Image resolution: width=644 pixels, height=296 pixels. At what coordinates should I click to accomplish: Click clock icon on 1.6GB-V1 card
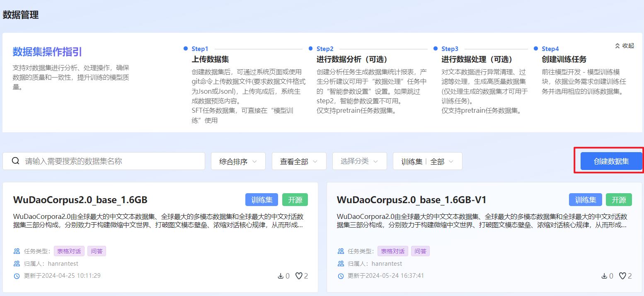pos(341,276)
